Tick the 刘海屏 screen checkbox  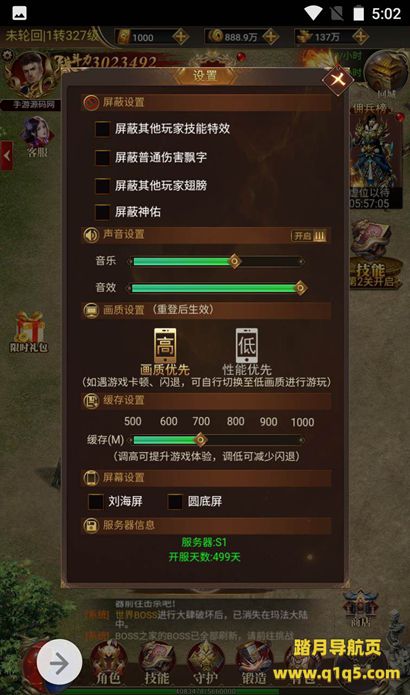(96, 501)
